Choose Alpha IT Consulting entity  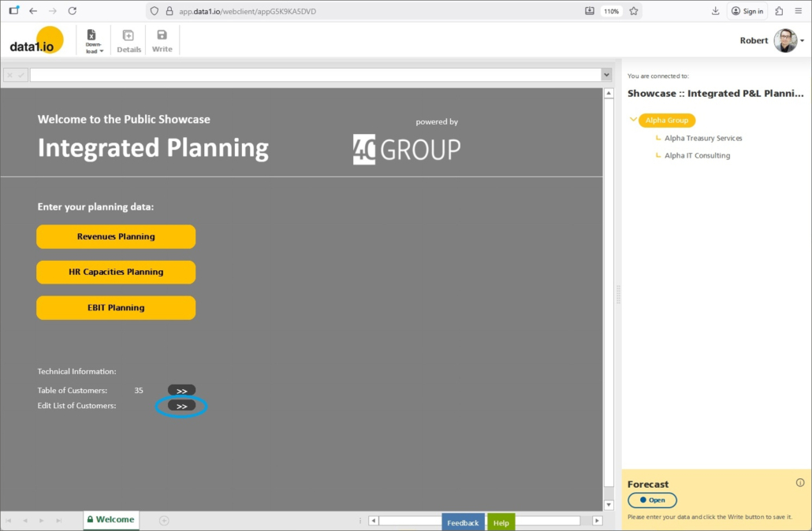pyautogui.click(x=697, y=155)
